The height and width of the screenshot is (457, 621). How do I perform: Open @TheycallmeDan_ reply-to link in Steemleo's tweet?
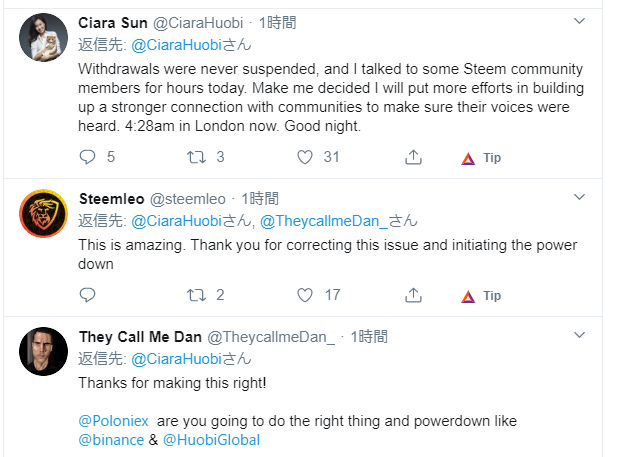pyautogui.click(x=331, y=221)
